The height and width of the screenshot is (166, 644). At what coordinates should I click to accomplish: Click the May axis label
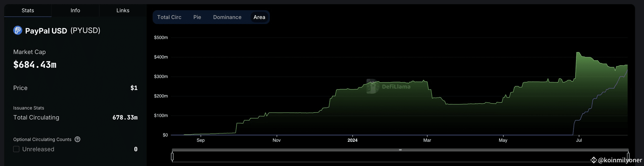click(x=503, y=140)
